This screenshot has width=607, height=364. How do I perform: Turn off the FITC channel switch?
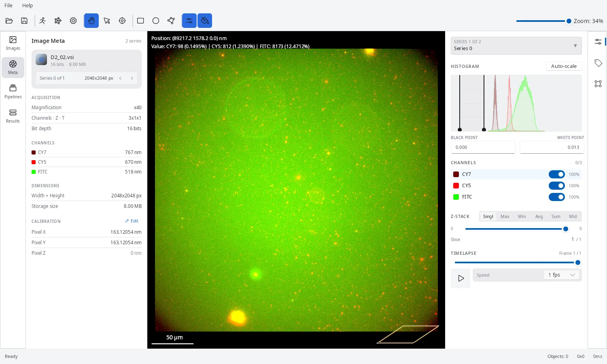pyautogui.click(x=557, y=197)
